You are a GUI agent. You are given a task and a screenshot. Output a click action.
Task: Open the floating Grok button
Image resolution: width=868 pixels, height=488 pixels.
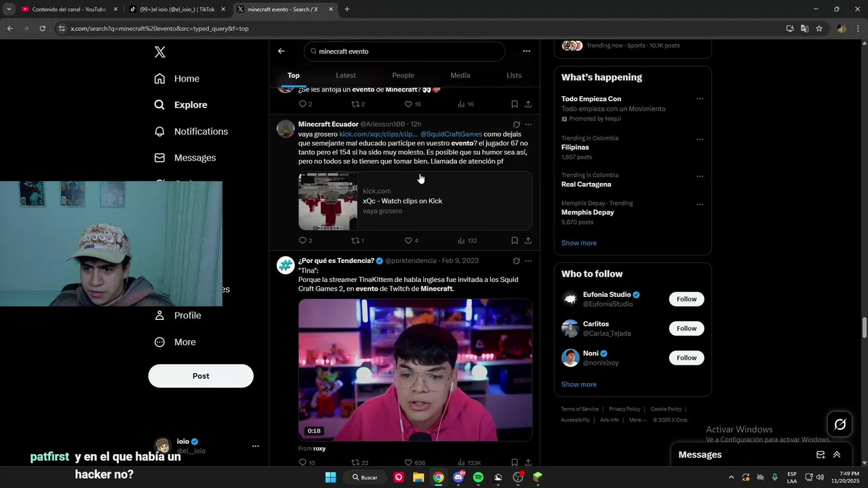[x=840, y=424]
